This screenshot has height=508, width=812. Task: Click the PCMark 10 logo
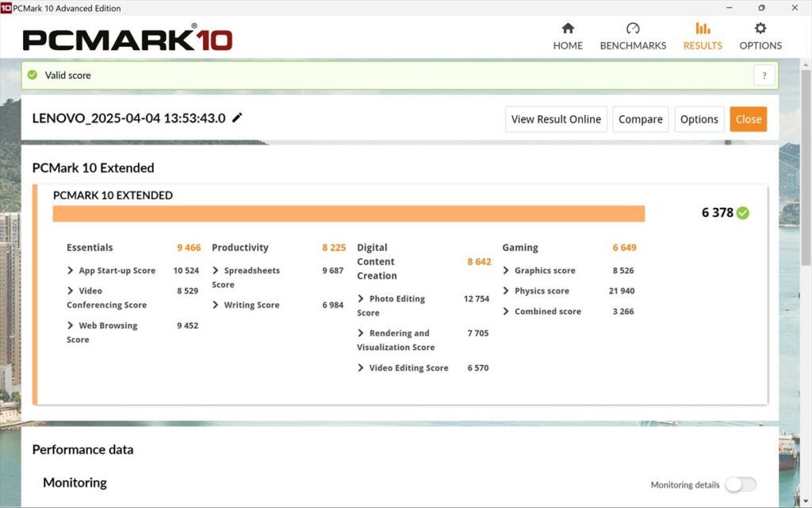(128, 39)
